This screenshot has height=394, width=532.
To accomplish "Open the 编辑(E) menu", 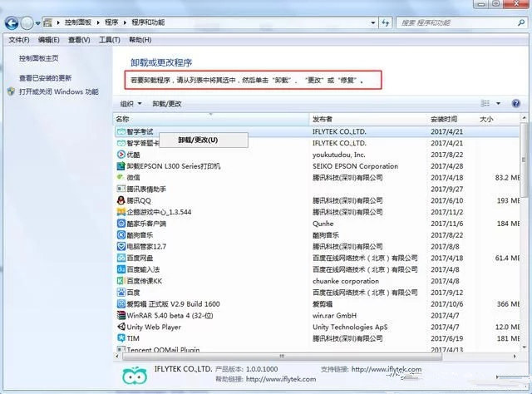I will coord(48,40).
